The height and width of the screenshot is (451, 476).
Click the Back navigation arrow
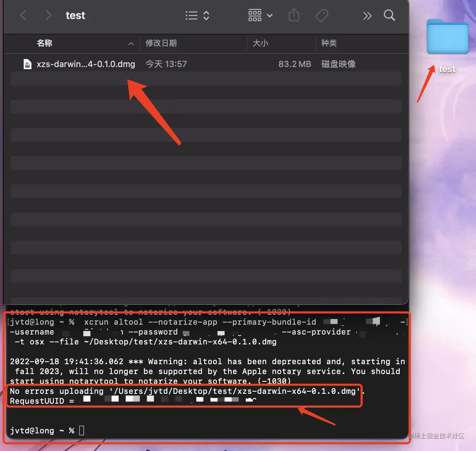(23, 15)
